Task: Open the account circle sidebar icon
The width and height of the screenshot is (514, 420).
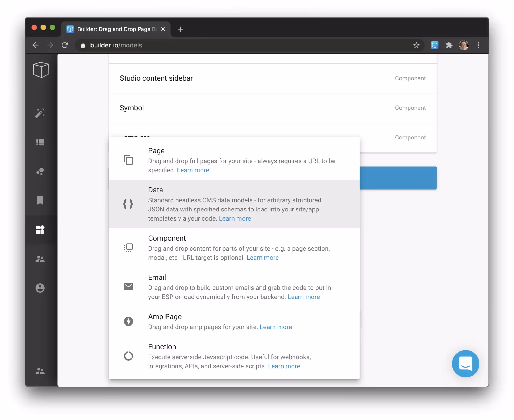Action: tap(40, 288)
